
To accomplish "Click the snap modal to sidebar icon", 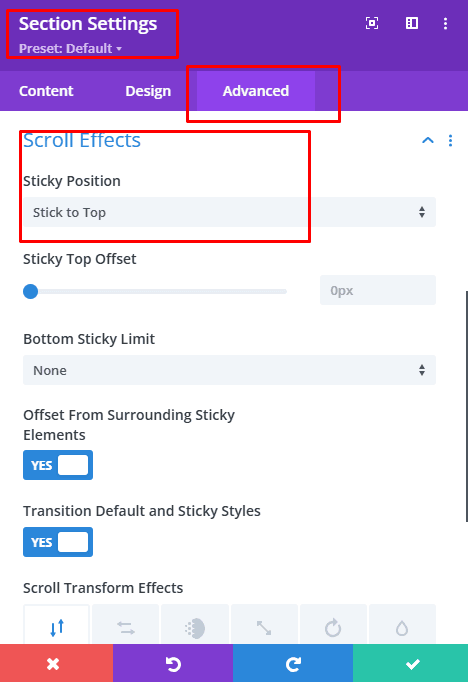I will (411, 23).
